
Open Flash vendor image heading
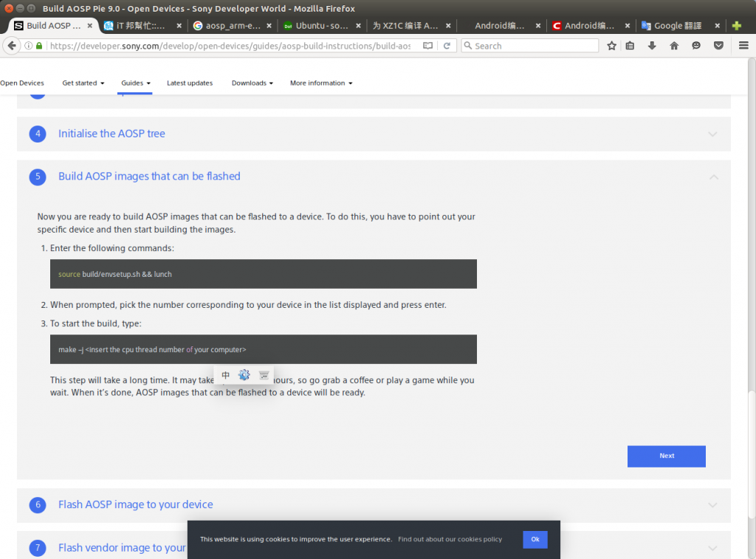pyautogui.click(x=122, y=548)
